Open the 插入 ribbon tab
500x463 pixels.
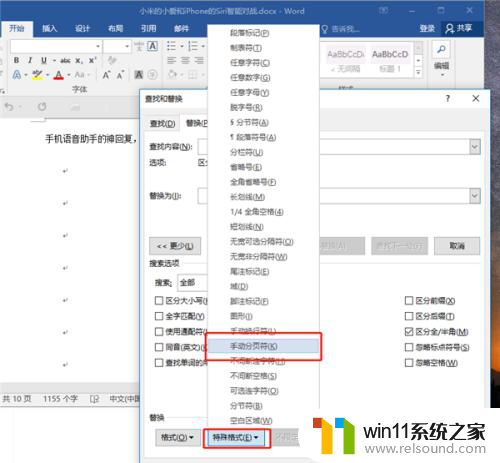pyautogui.click(x=49, y=29)
